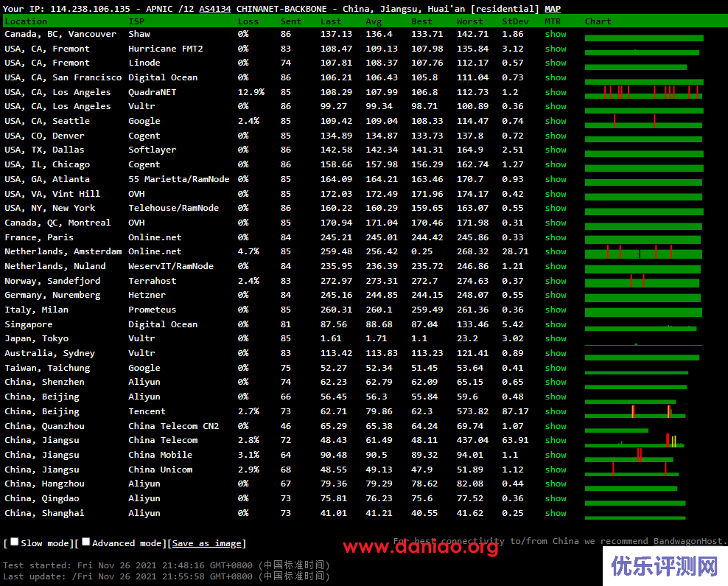
Task: Click the Sent column header
Action: (291, 21)
